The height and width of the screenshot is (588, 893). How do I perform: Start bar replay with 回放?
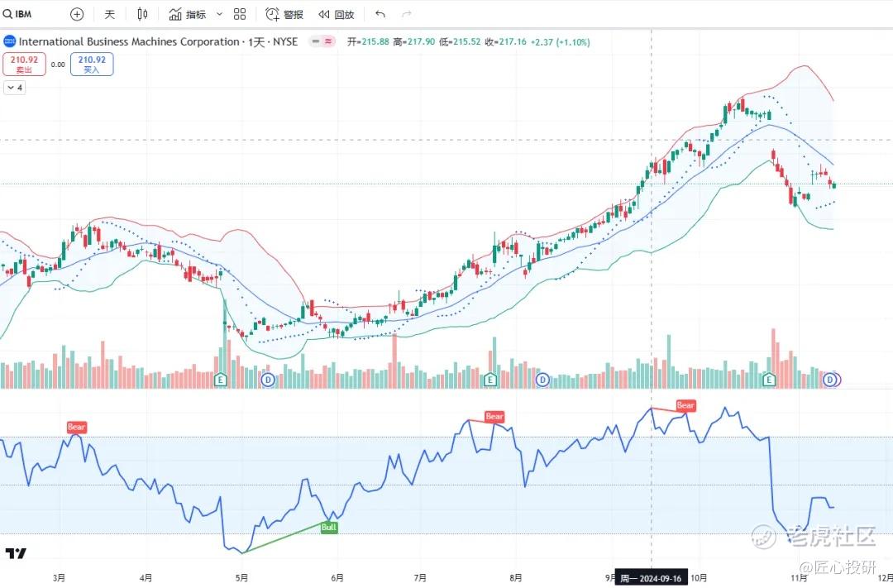pos(337,14)
